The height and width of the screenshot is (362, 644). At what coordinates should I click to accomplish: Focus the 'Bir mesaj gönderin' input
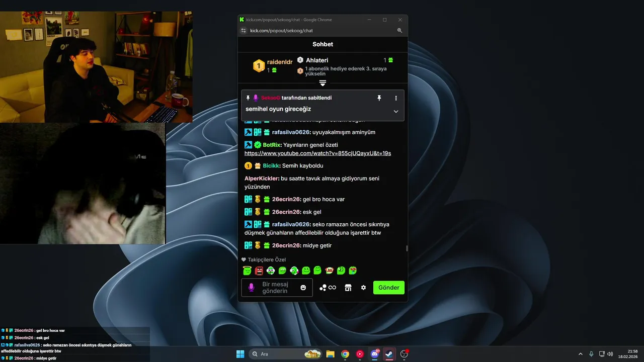tap(277, 288)
